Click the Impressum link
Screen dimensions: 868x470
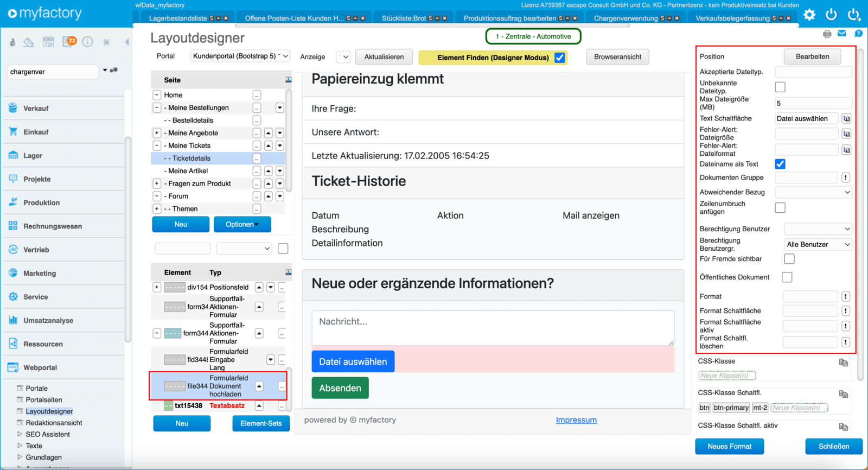tap(576, 420)
